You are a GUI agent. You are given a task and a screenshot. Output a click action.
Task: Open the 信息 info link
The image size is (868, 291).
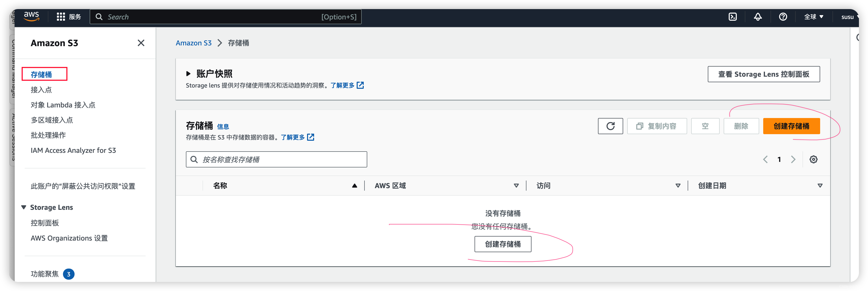point(223,127)
